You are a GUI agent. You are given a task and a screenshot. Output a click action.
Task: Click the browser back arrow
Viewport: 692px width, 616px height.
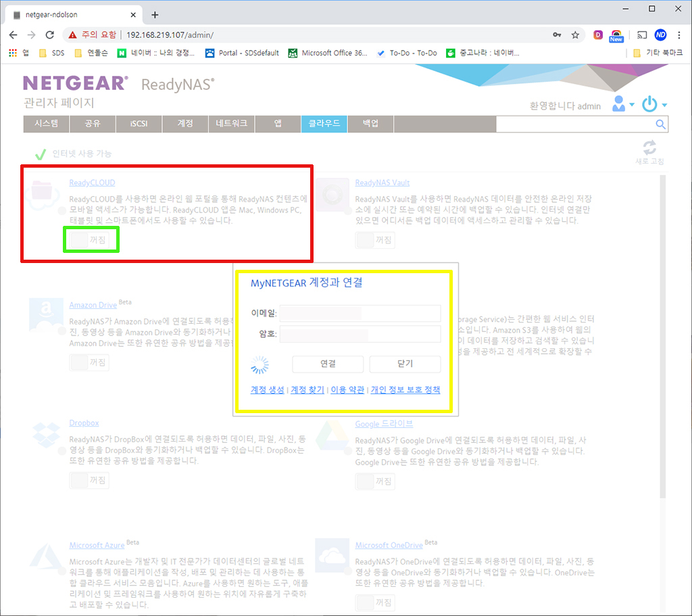[x=14, y=35]
